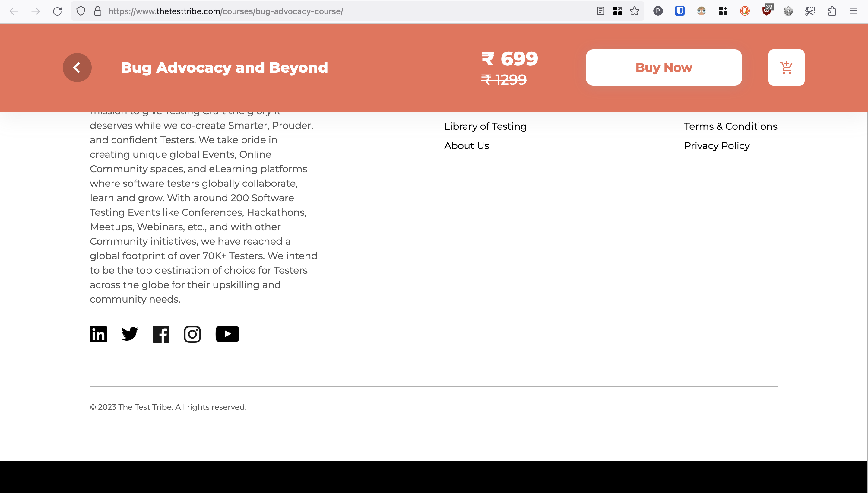
Task: Open the LinkedIn social icon
Action: (98, 334)
